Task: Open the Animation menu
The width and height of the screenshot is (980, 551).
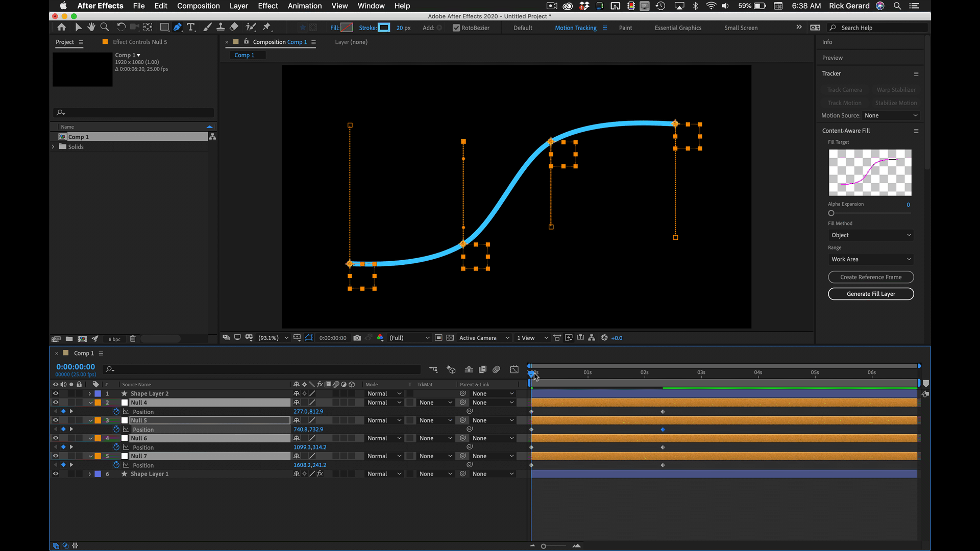Action: 304,6
